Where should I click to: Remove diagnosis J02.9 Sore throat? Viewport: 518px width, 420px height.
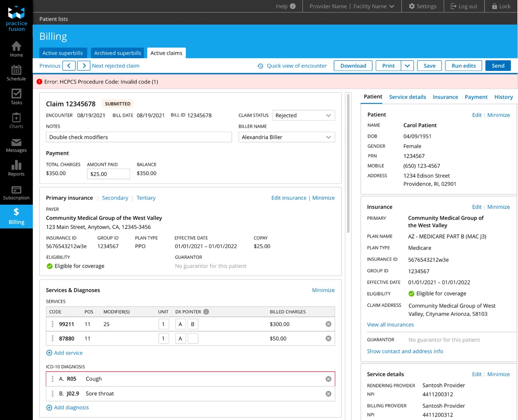(x=328, y=394)
